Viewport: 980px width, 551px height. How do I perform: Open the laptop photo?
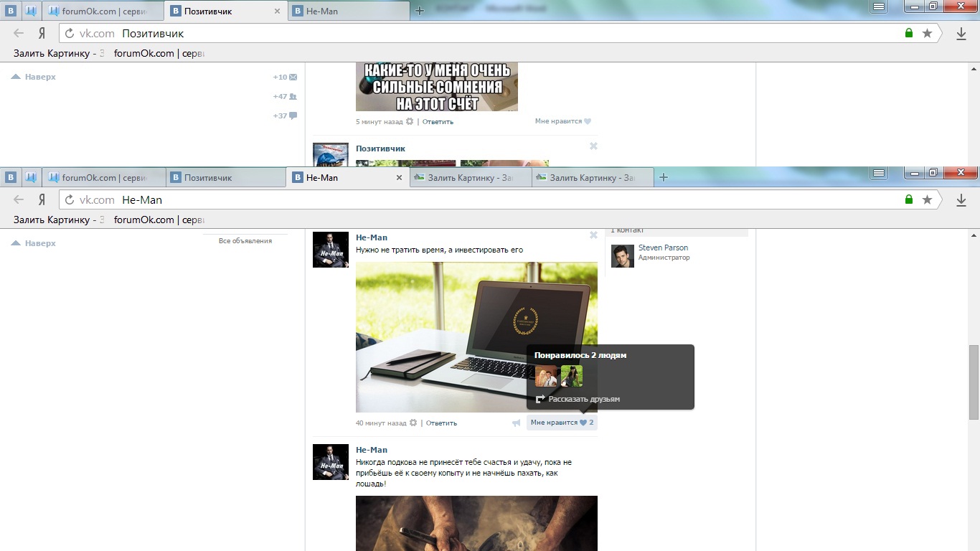coord(476,336)
